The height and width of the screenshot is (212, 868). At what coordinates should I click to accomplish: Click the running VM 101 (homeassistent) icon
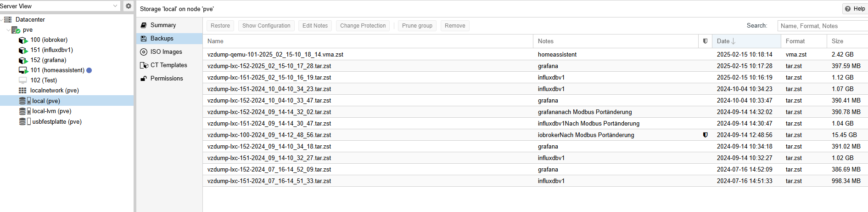click(23, 70)
